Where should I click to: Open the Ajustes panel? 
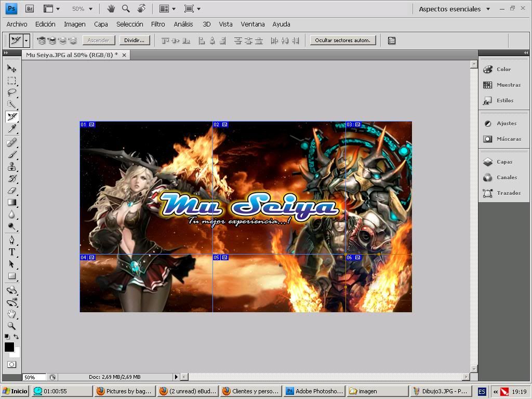click(x=503, y=124)
